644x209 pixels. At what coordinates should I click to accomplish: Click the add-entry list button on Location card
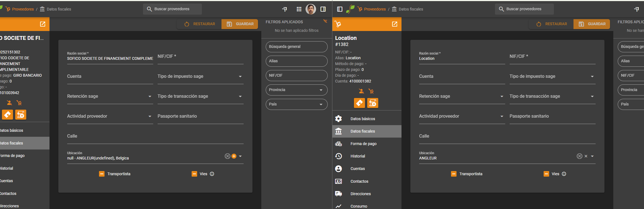(x=372, y=103)
